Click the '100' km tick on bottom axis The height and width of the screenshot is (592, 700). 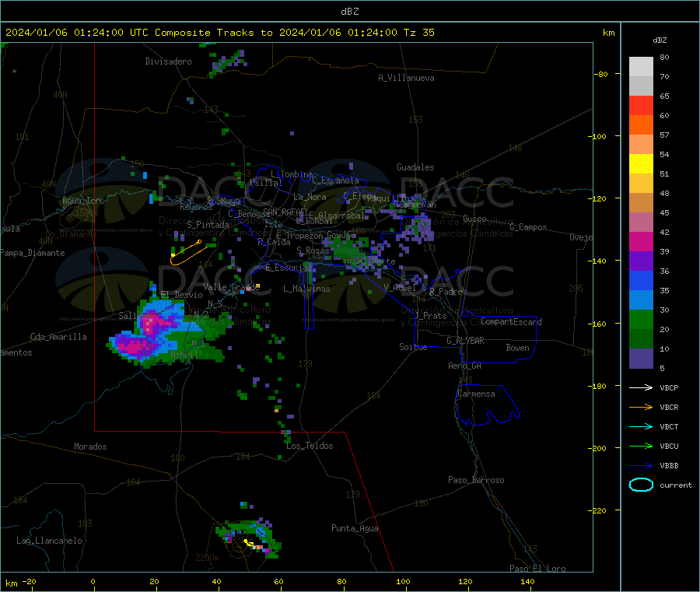[x=403, y=581]
